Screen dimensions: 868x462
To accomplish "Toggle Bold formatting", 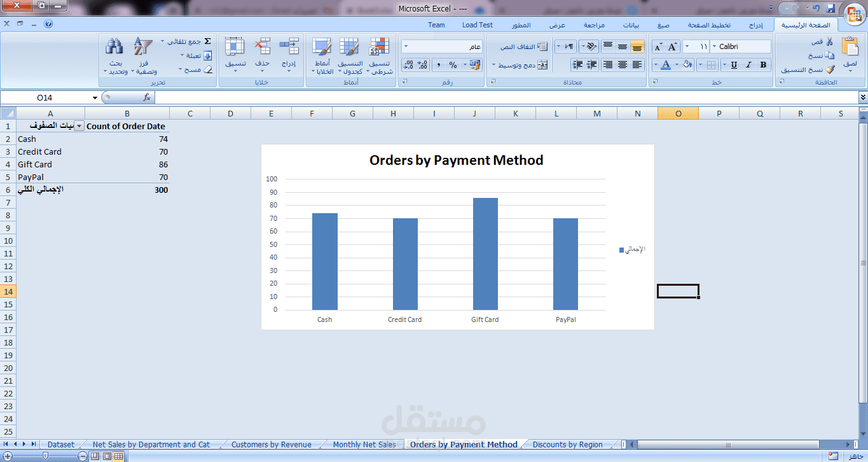I will (764, 64).
